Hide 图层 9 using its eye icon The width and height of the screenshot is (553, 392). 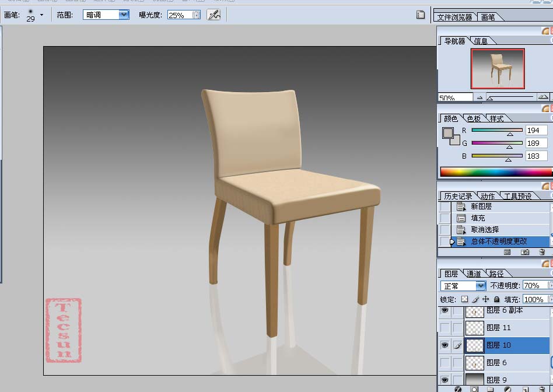pos(444,380)
